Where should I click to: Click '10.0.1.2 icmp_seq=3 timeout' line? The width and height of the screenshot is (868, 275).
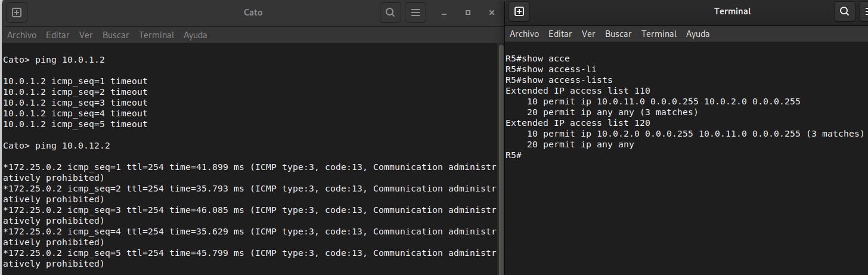pyautogui.click(x=75, y=103)
